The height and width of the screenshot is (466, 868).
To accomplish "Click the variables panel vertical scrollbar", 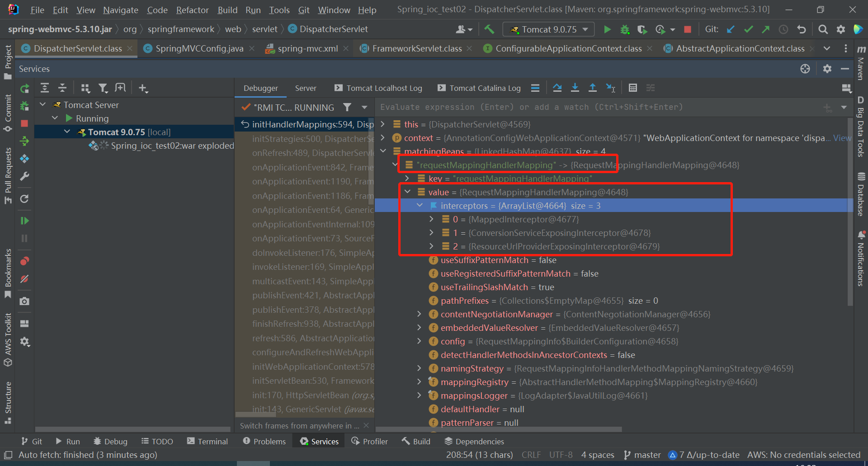I will tap(850, 212).
